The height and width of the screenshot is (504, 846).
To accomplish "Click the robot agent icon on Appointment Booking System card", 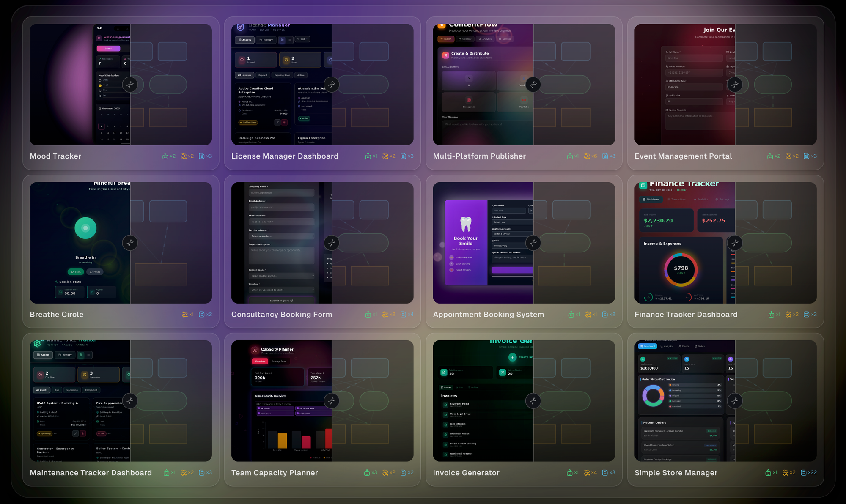I will (571, 315).
